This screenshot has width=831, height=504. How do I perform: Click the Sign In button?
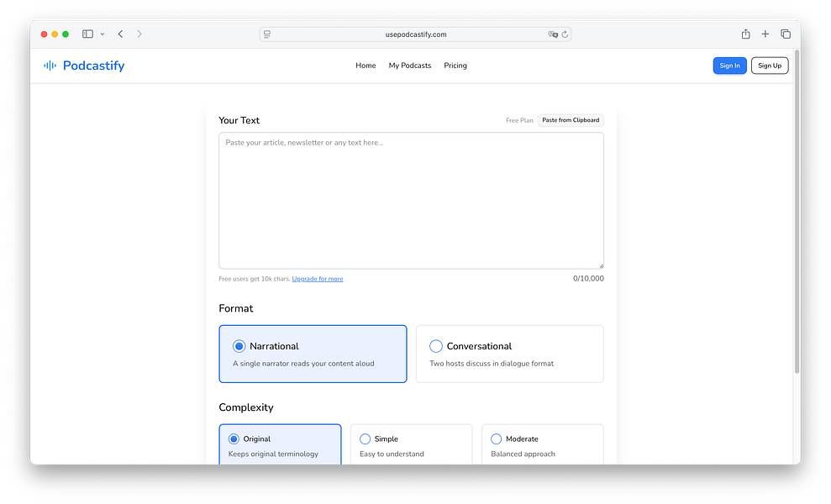pos(730,66)
